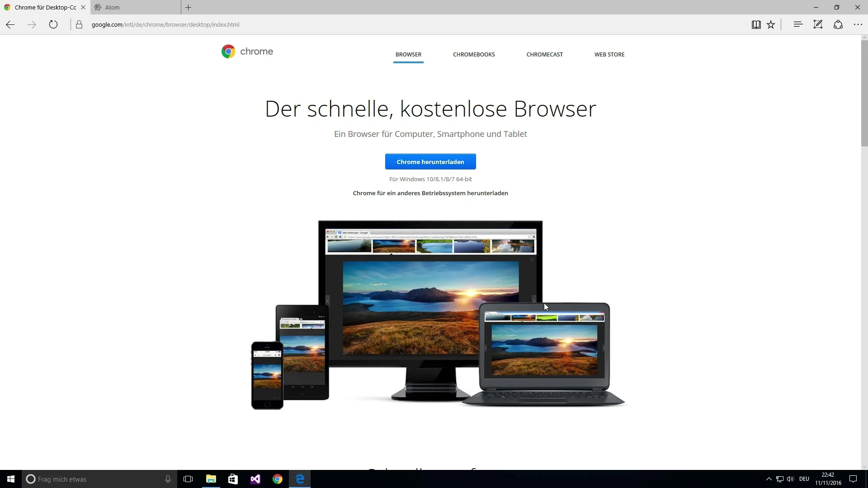Click the Share icon in Edge toolbar

pyautogui.click(x=838, y=24)
